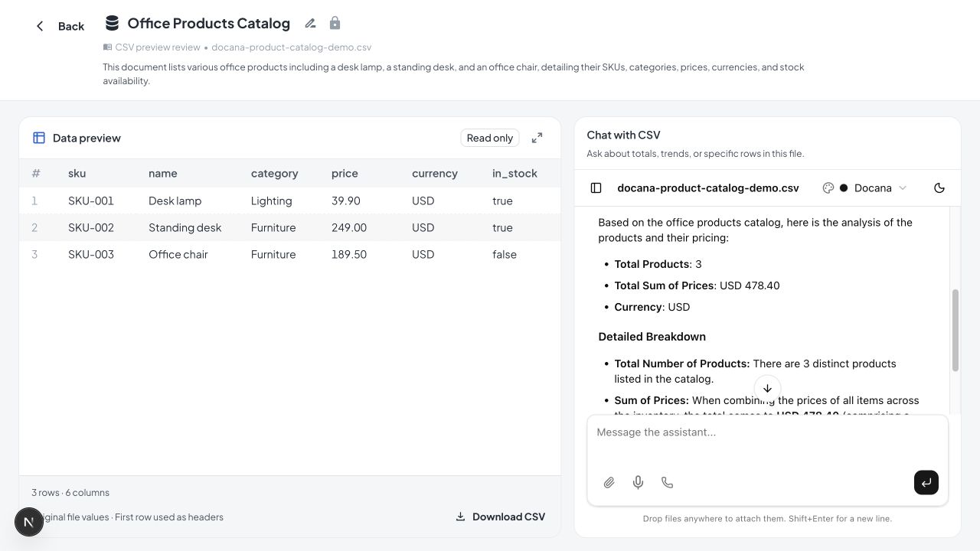Screen dimensions: 980x551
Task: Click the docana-product-catalog-demo.csv chat header filename
Action: coord(708,187)
